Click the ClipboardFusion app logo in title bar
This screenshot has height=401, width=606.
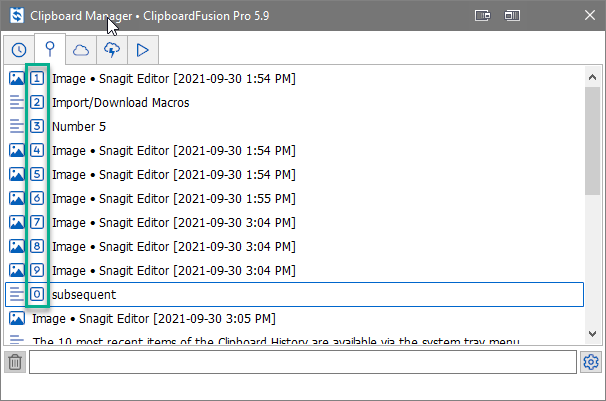click(x=17, y=16)
